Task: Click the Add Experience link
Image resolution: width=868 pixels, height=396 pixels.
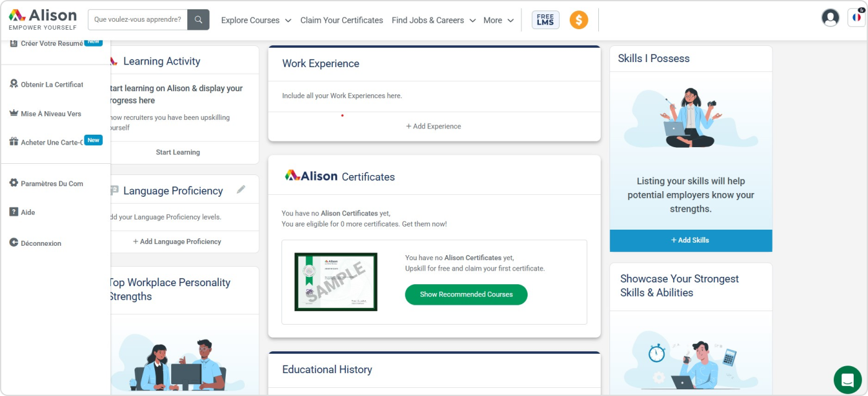Action: coord(434,126)
